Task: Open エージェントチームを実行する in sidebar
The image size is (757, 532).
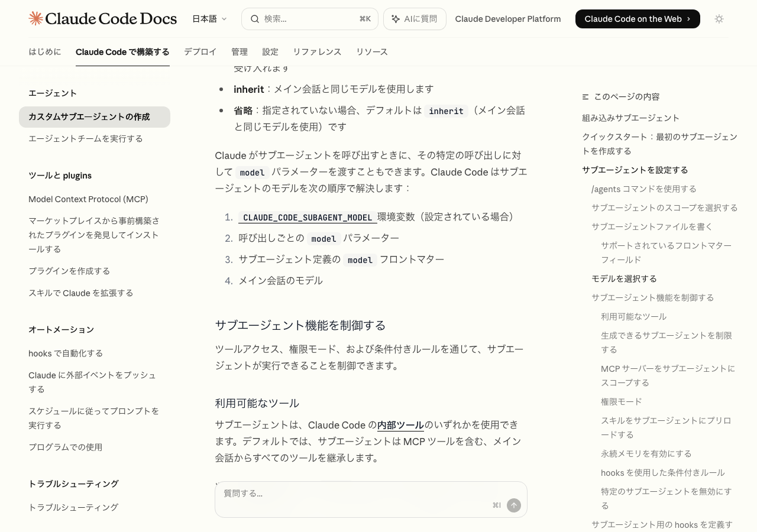Action: tap(86, 138)
